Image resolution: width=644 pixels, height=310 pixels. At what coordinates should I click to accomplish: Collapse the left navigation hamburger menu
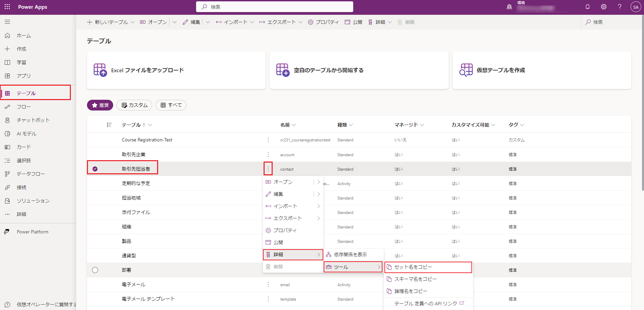[7, 22]
